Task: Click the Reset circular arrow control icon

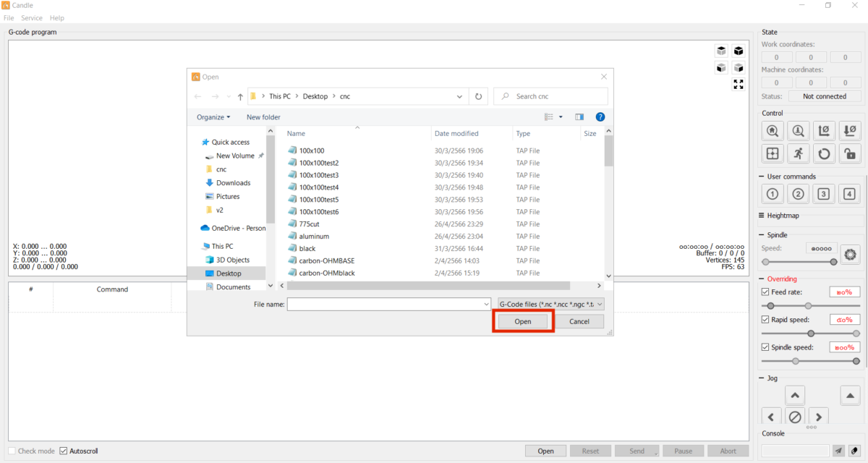Action: click(x=824, y=153)
